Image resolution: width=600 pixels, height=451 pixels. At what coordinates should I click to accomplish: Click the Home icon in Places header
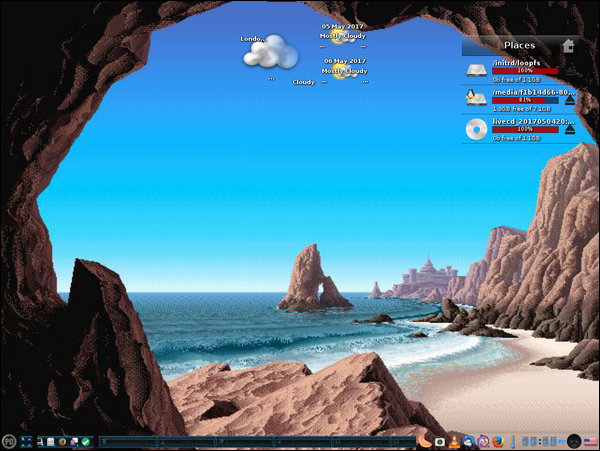coord(569,46)
